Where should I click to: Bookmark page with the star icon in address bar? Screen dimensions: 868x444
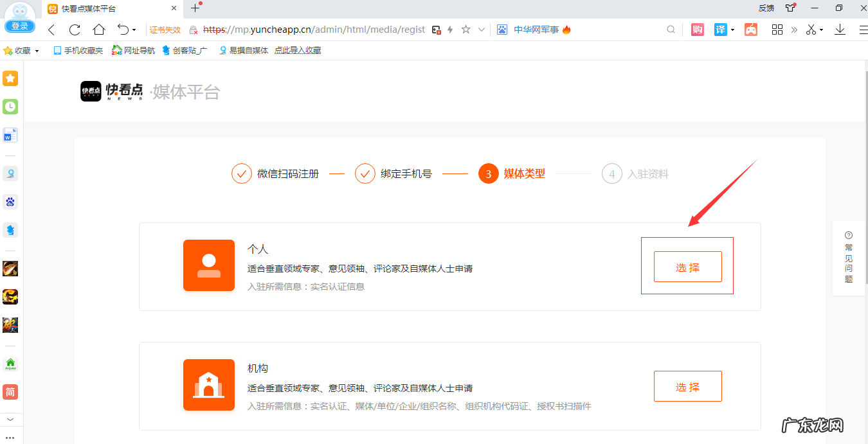(466, 30)
